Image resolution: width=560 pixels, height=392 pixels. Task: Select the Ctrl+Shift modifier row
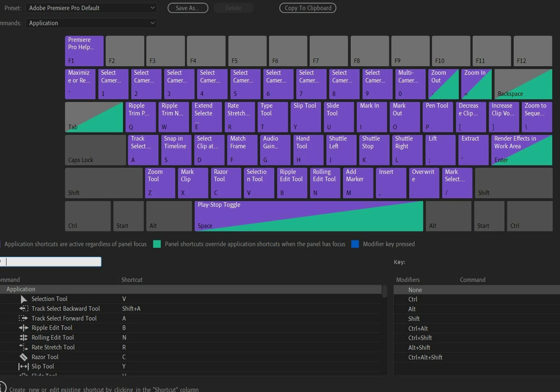coord(477,338)
